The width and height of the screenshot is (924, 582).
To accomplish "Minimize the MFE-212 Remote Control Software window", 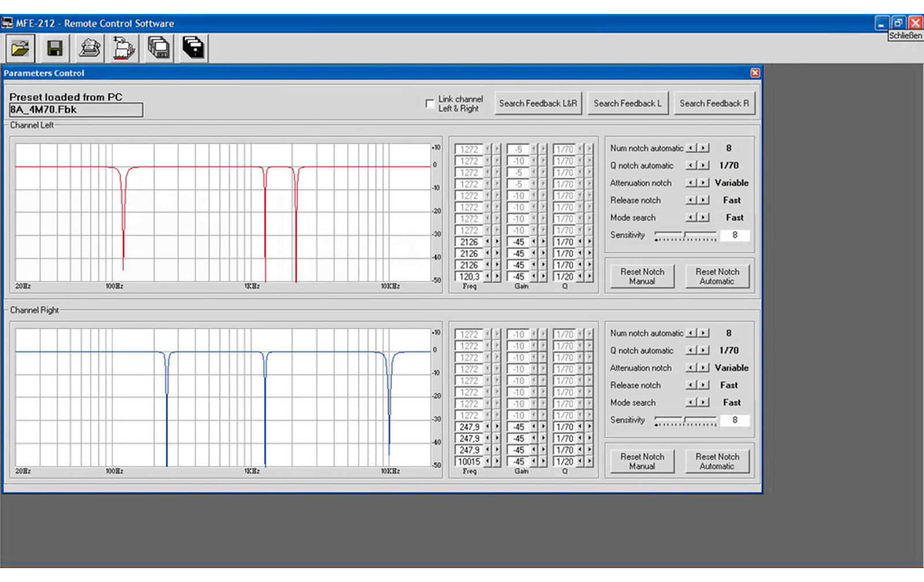I will click(881, 23).
